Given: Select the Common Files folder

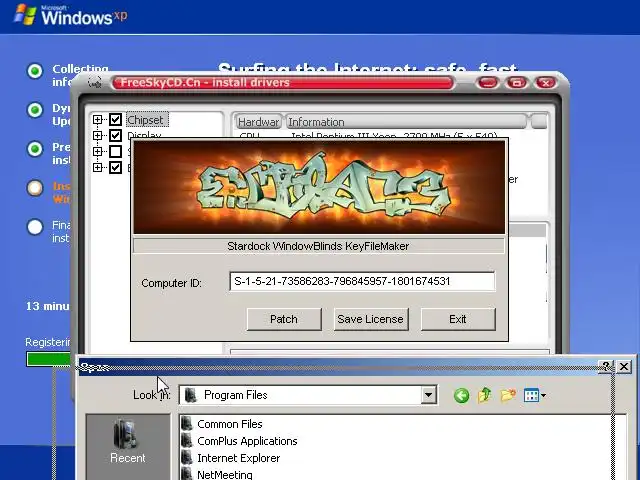Looking at the screenshot, I should tap(229, 424).
